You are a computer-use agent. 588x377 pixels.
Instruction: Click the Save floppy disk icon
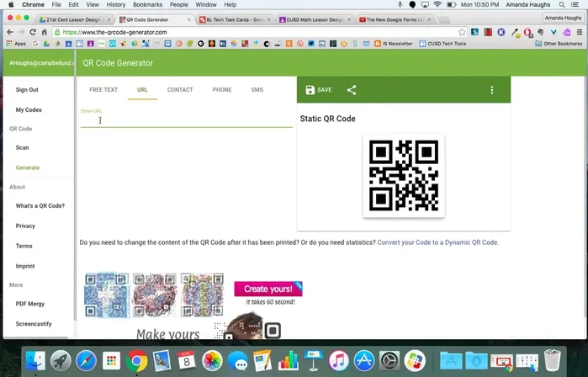click(310, 90)
